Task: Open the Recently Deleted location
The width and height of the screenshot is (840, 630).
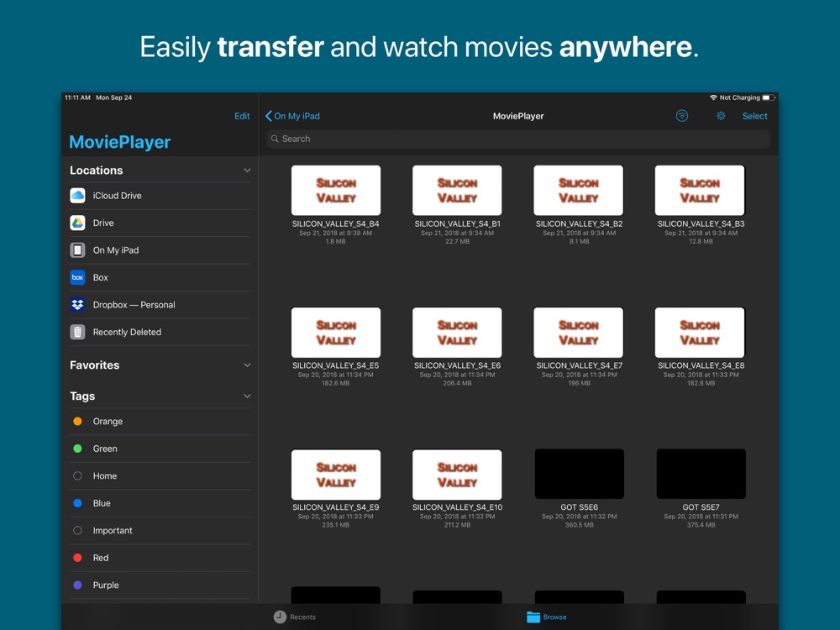Action: click(x=160, y=332)
